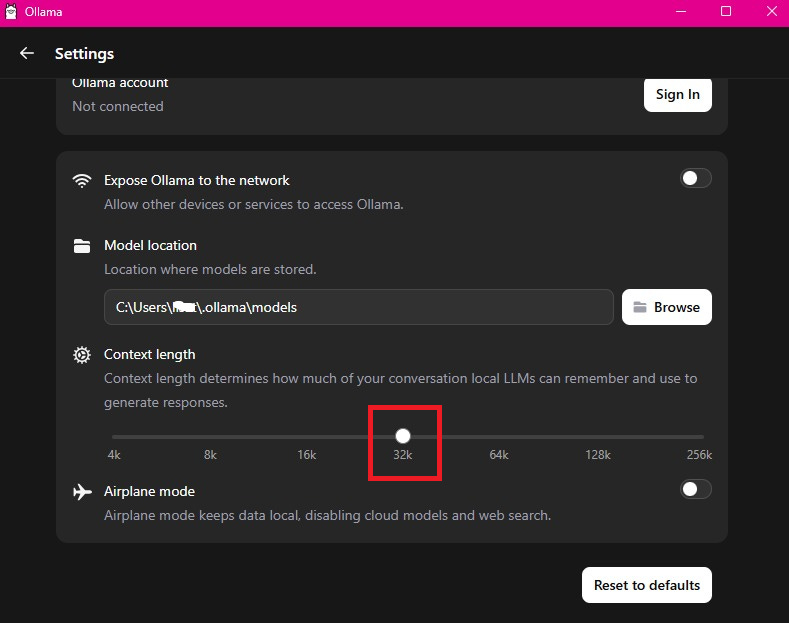
Task: Select the 32k context length label
Action: [403, 455]
